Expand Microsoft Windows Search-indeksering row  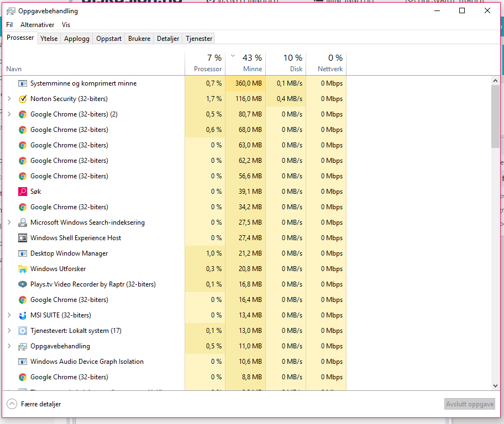[9, 222]
